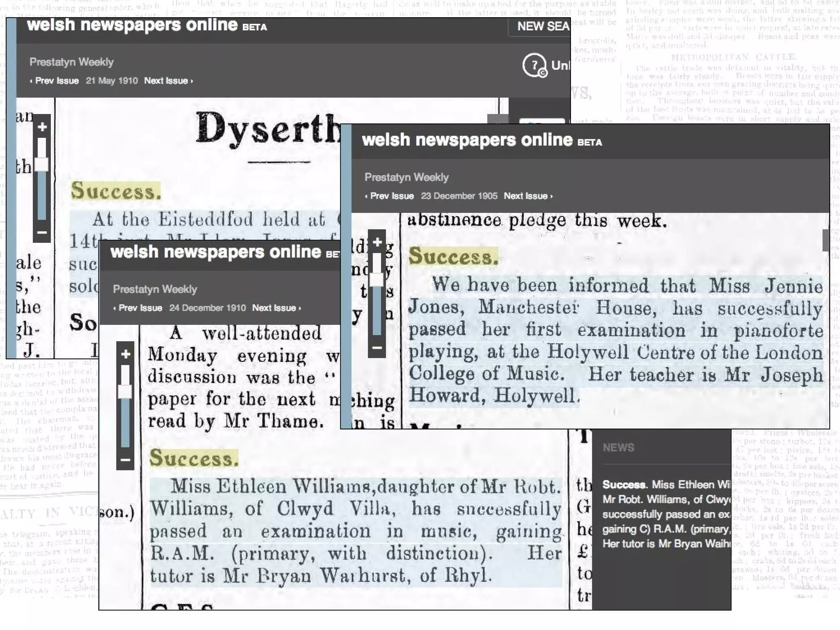Go to Prev Issue before 21 May 1910

(x=54, y=81)
